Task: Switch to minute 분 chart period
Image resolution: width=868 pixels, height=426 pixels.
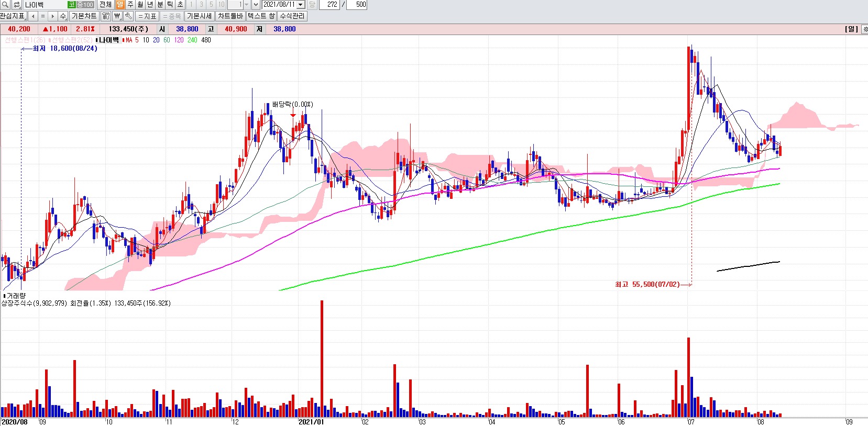Action: coord(160,4)
